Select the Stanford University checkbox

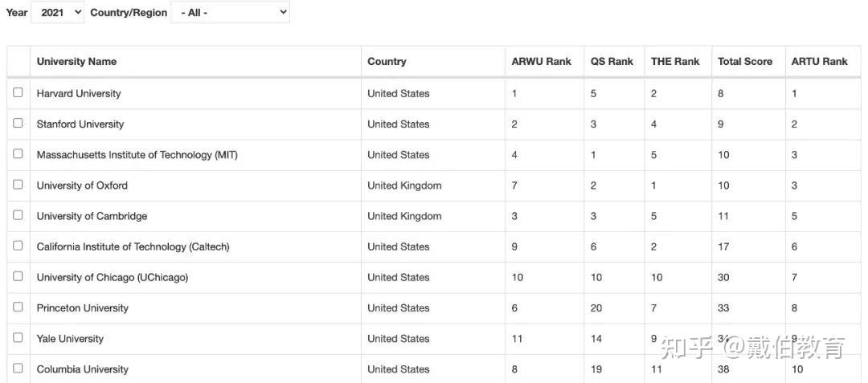pyautogui.click(x=18, y=123)
